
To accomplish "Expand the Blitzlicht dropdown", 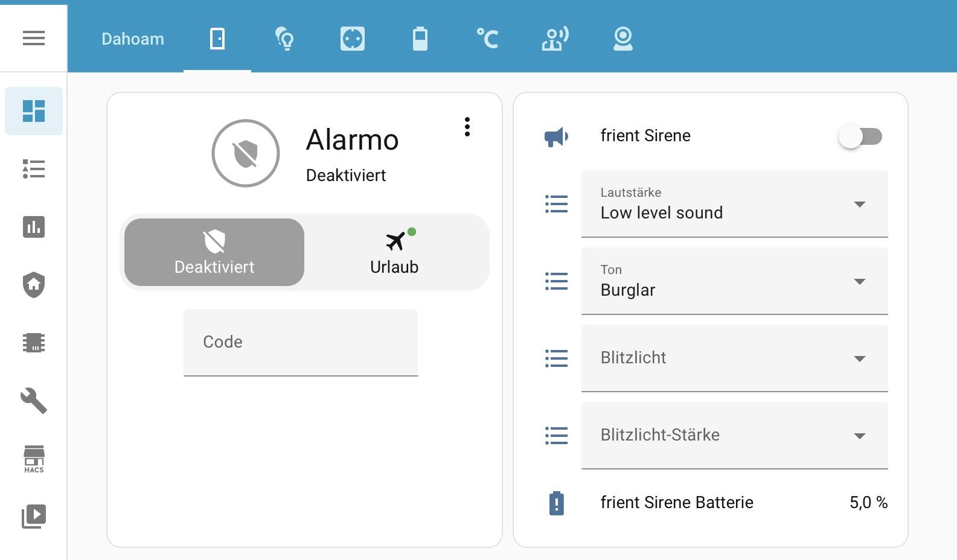I will click(x=734, y=358).
